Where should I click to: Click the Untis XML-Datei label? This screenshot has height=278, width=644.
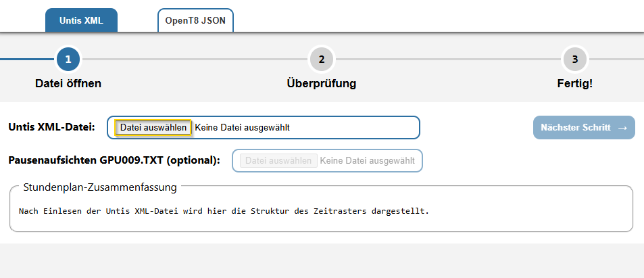click(x=52, y=127)
